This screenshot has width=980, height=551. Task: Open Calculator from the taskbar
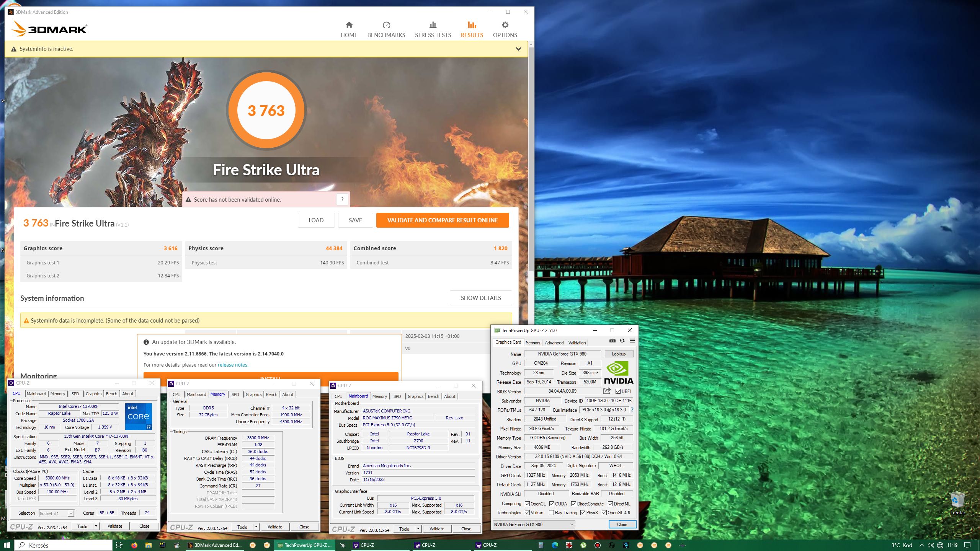point(541,545)
